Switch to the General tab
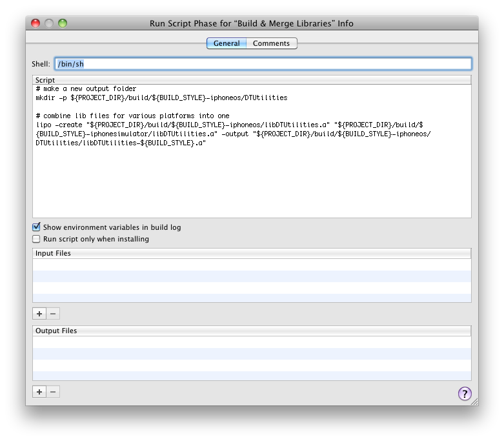This screenshot has height=441, width=504. [226, 43]
